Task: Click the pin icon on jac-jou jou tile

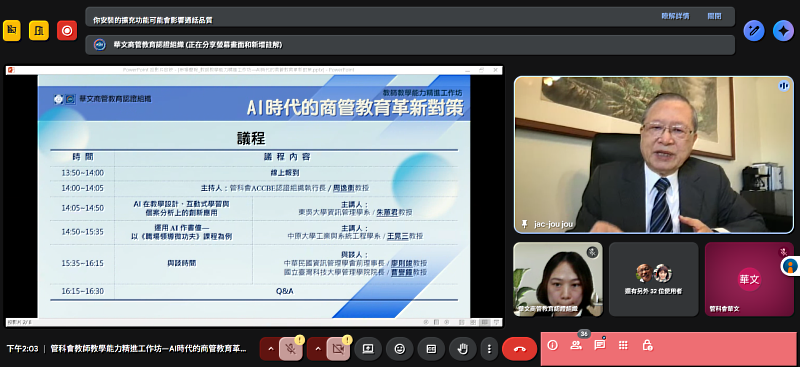Action: 524,225
